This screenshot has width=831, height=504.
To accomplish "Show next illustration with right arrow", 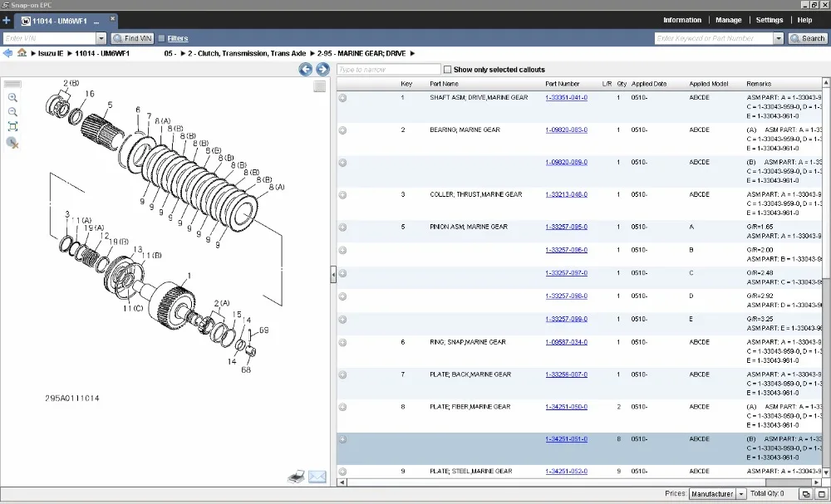I will point(322,70).
